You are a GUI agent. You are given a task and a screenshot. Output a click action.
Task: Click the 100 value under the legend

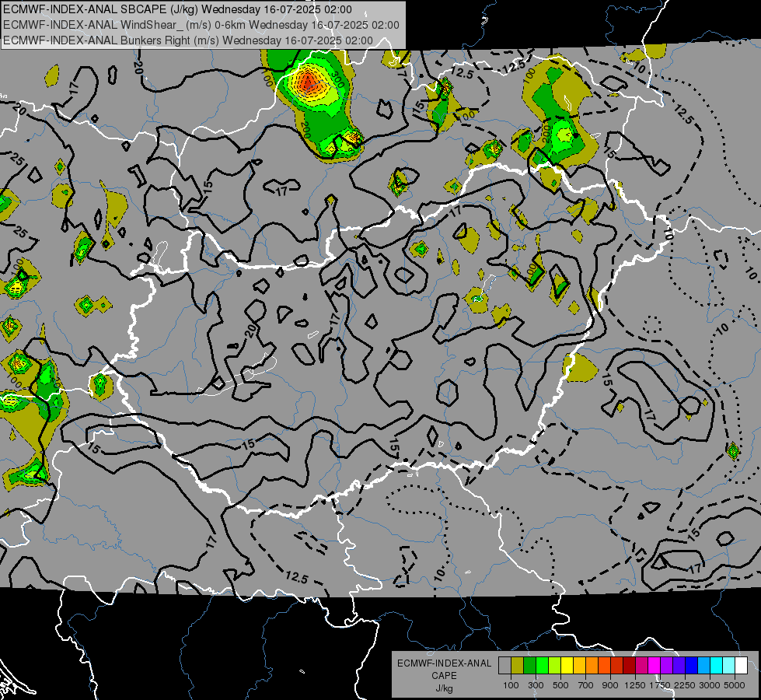[x=511, y=685]
